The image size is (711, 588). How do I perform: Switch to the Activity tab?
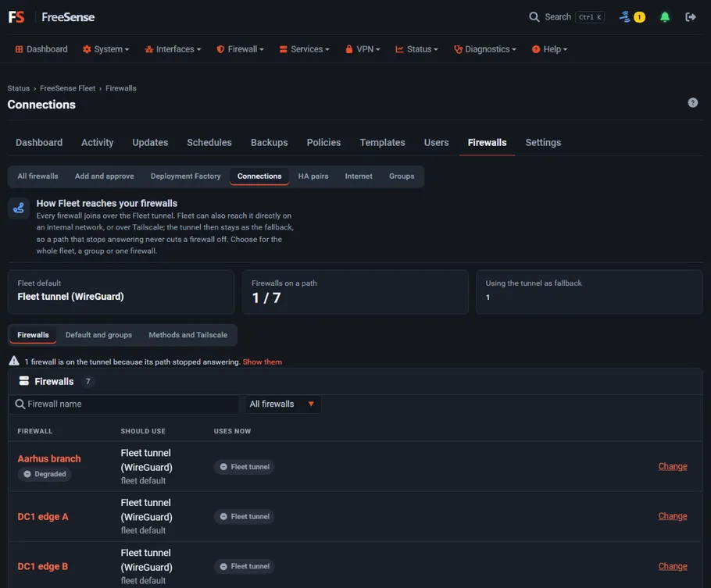pos(98,142)
